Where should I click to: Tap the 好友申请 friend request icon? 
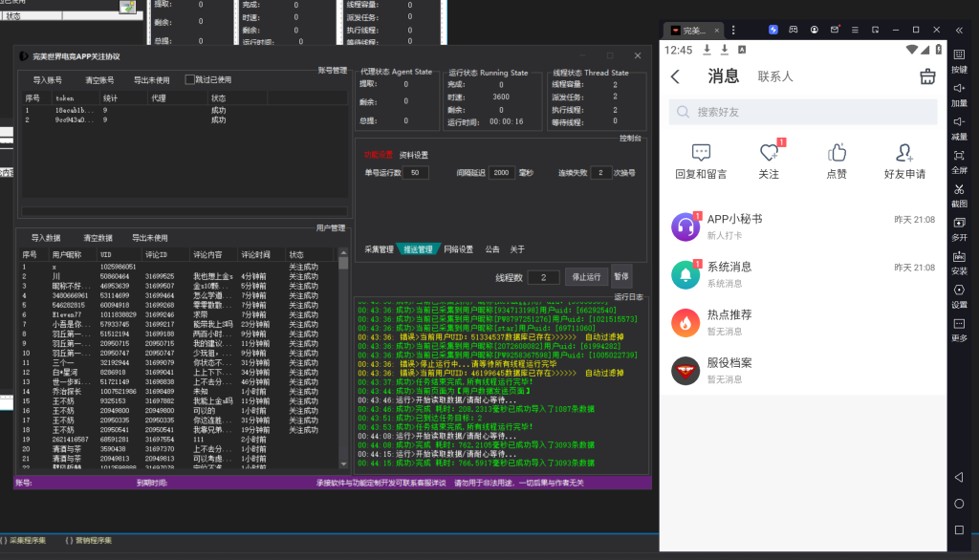point(904,153)
